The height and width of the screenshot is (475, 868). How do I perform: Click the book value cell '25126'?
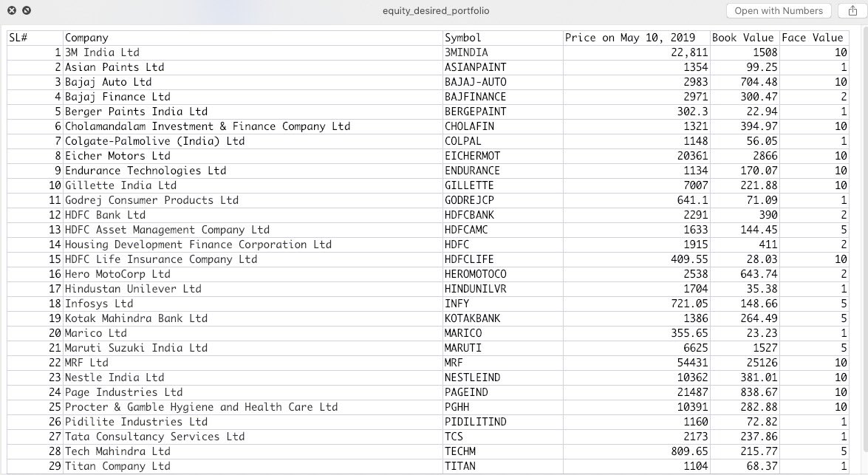tap(745, 363)
